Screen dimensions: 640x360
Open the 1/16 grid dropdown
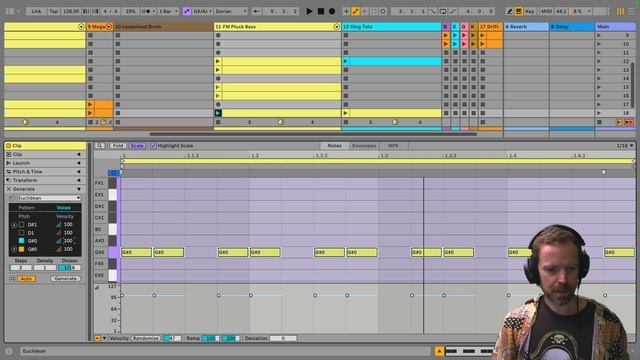(624, 146)
